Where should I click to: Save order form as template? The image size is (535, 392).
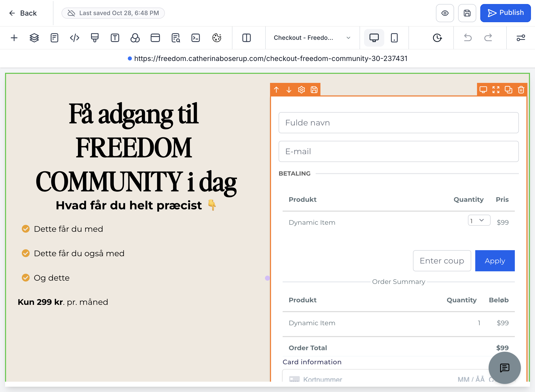tap(314, 90)
